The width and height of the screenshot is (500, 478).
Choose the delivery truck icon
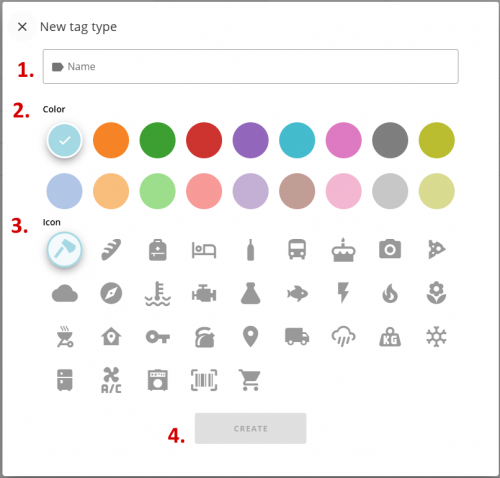point(297,336)
